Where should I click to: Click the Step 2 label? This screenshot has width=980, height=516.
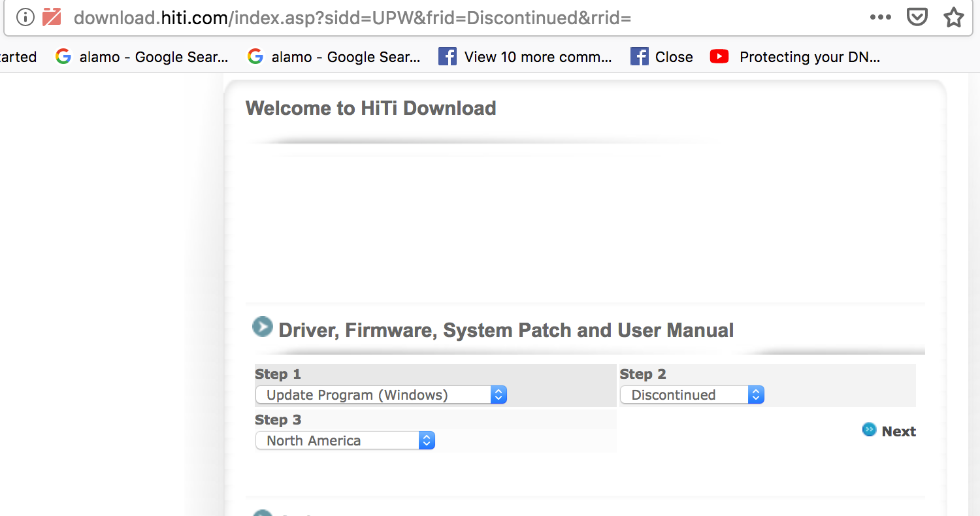[643, 374]
